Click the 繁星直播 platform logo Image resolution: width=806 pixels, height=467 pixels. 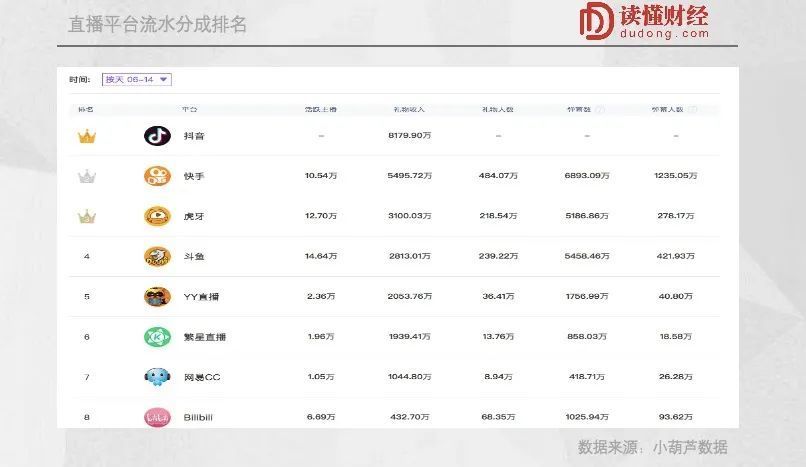pyautogui.click(x=157, y=337)
